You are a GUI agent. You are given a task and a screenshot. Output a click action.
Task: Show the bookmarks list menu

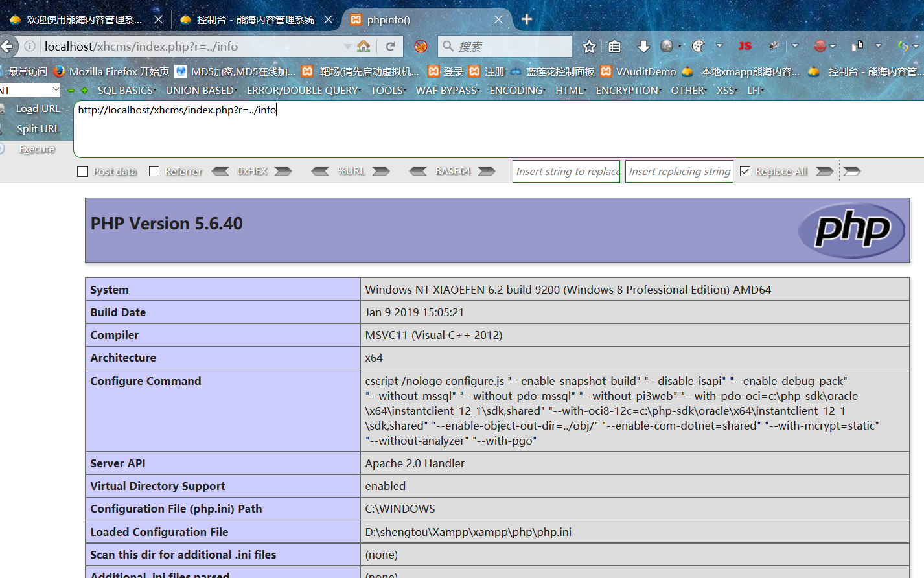point(615,46)
